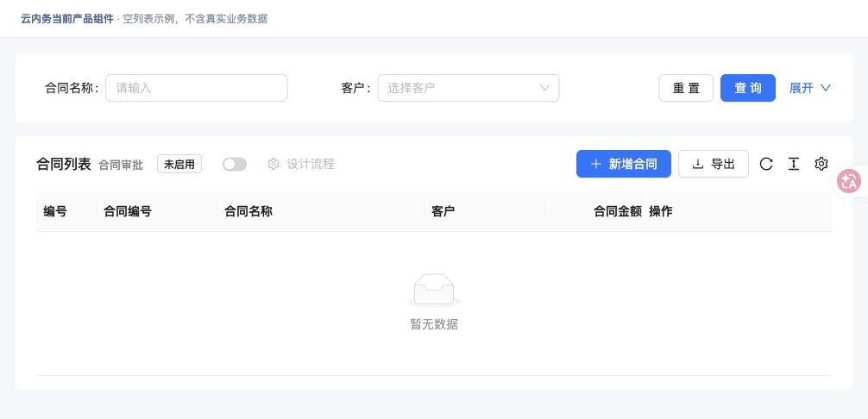The image size is (868, 419).
Task: Click the 导出 button
Action: click(x=714, y=164)
